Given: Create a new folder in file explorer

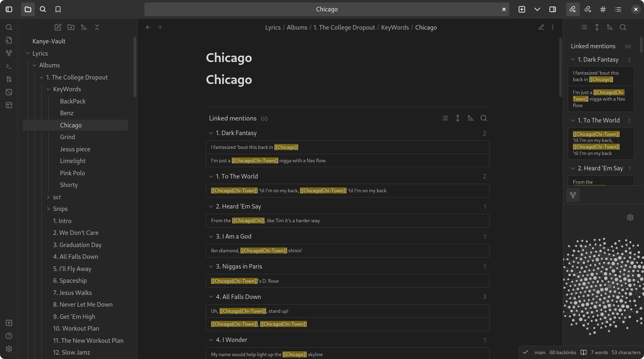Looking at the screenshot, I should tap(71, 27).
